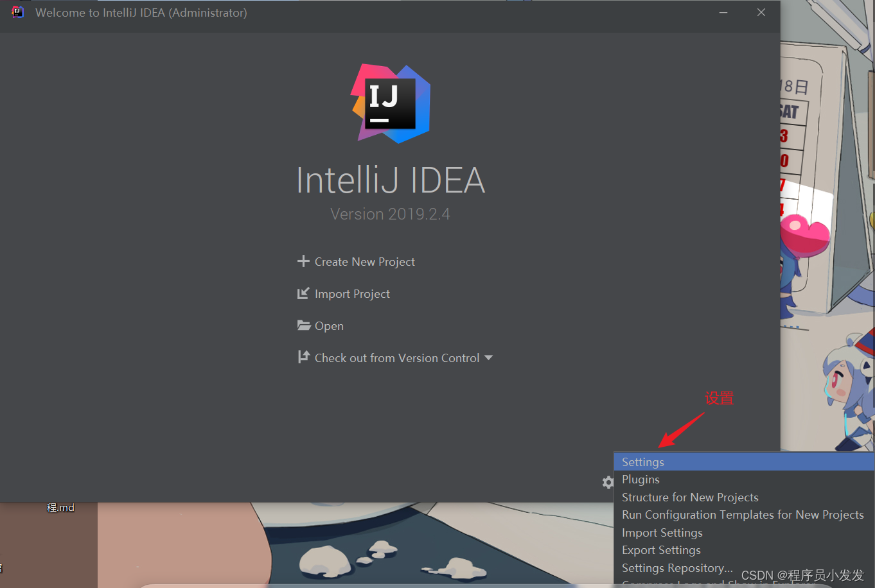Select Run Configuration Templates for New Projects

[744, 515]
